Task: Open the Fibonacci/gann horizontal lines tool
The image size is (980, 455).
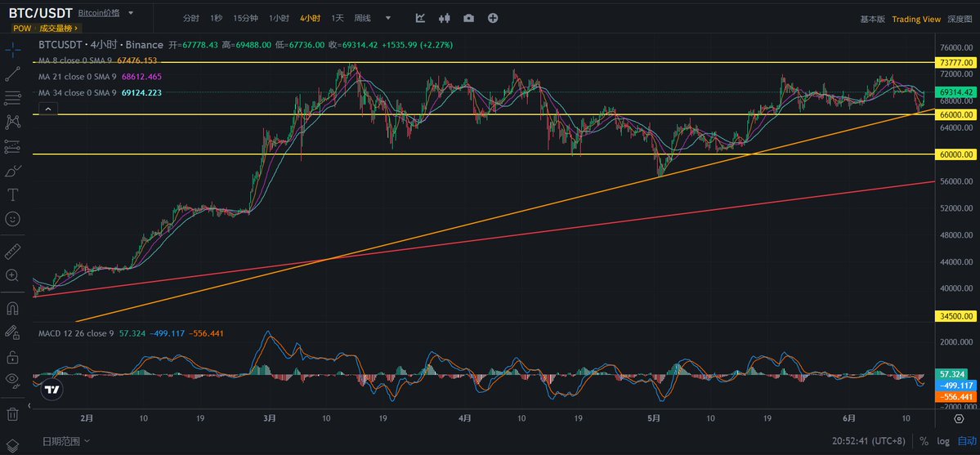Action: [x=12, y=98]
